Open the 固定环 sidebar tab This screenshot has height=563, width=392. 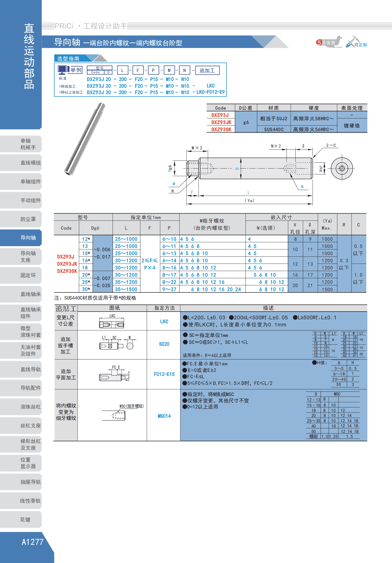click(21, 275)
